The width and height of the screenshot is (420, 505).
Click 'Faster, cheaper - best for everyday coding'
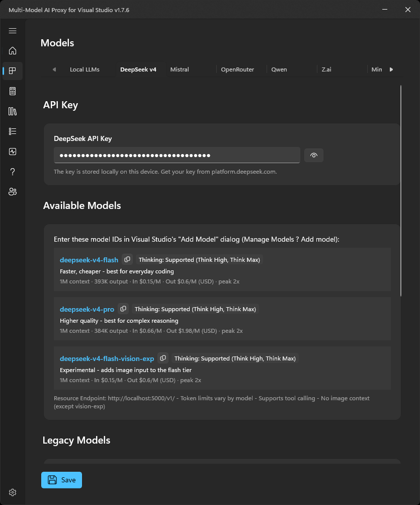coord(117,271)
